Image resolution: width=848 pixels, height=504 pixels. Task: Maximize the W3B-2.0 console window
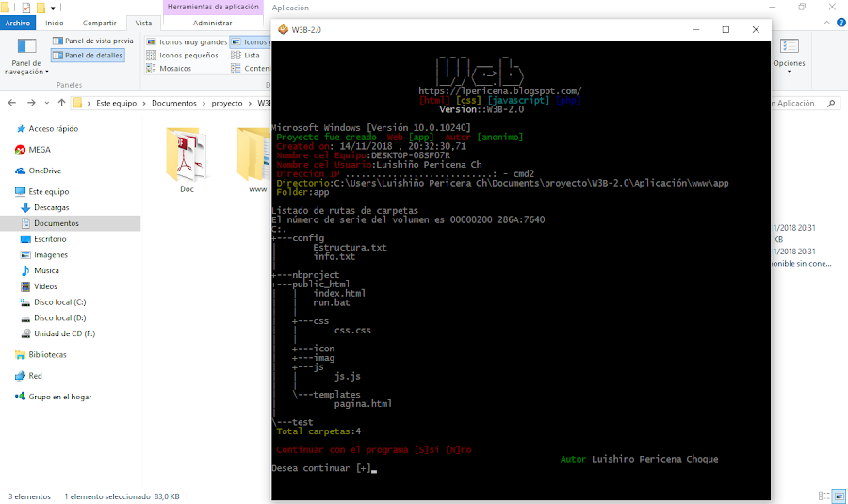726,30
